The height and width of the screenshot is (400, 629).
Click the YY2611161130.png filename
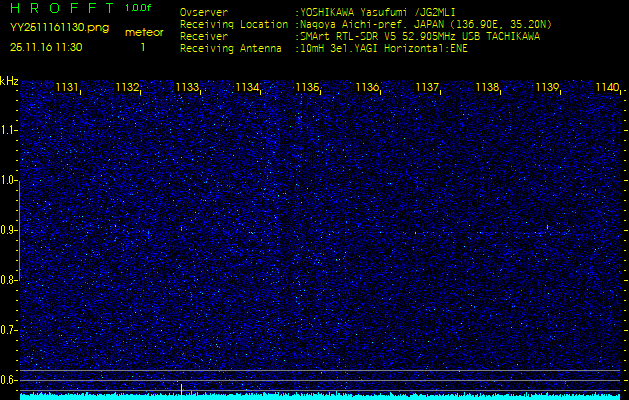(59, 28)
